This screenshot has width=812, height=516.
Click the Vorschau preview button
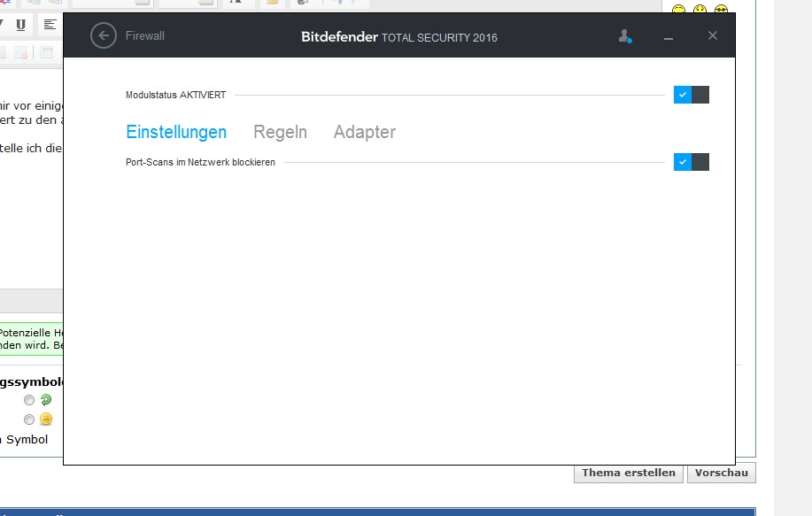click(722, 473)
